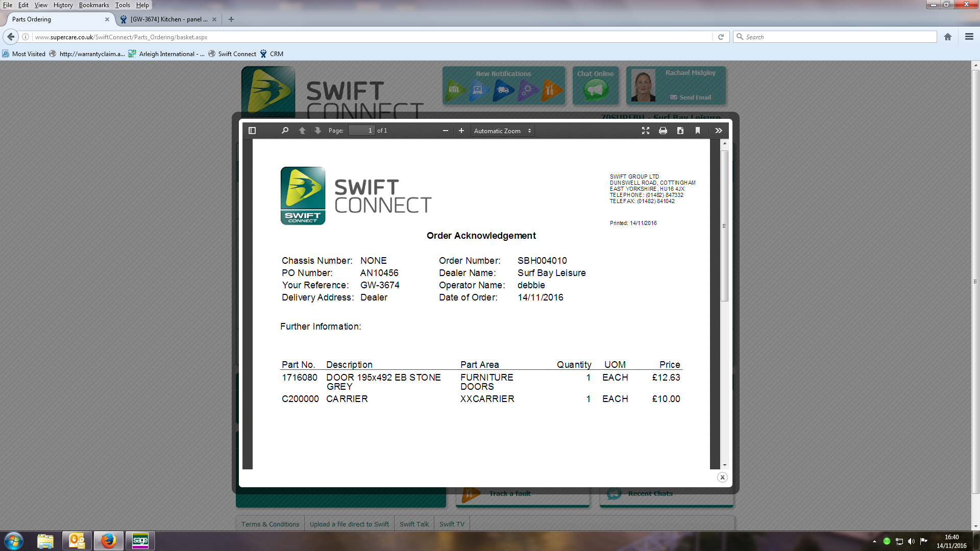The image size is (980, 551).
Task: Expand the Automatic Zoom dropdown
Action: [502, 131]
